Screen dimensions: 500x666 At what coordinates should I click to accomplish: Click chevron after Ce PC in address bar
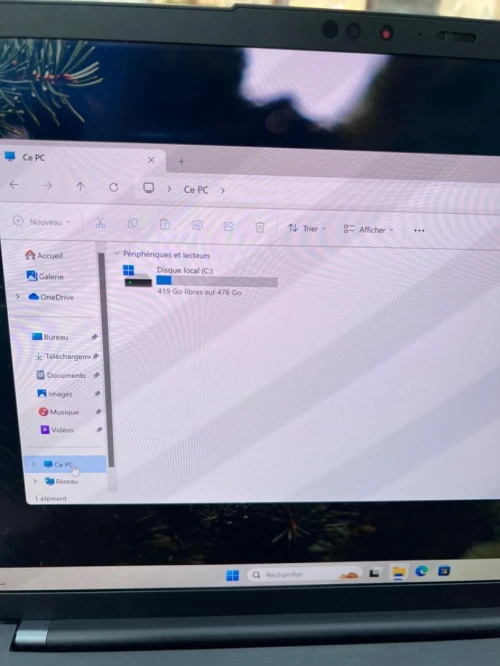tap(223, 191)
